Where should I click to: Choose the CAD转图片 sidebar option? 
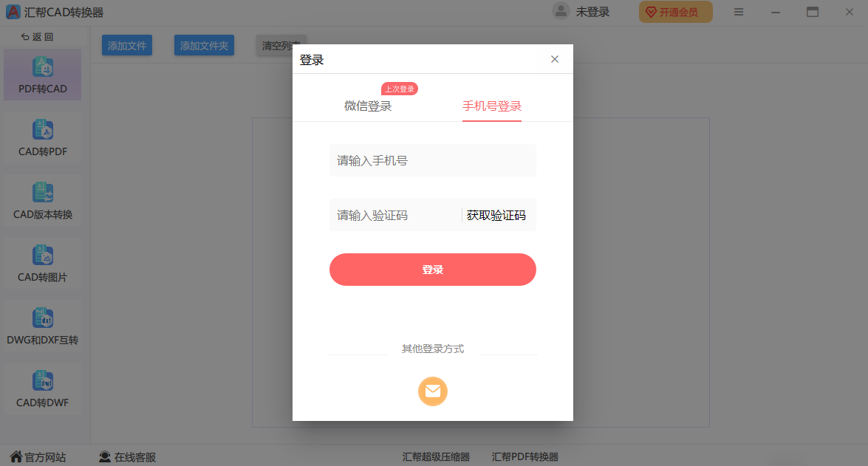[x=43, y=264]
